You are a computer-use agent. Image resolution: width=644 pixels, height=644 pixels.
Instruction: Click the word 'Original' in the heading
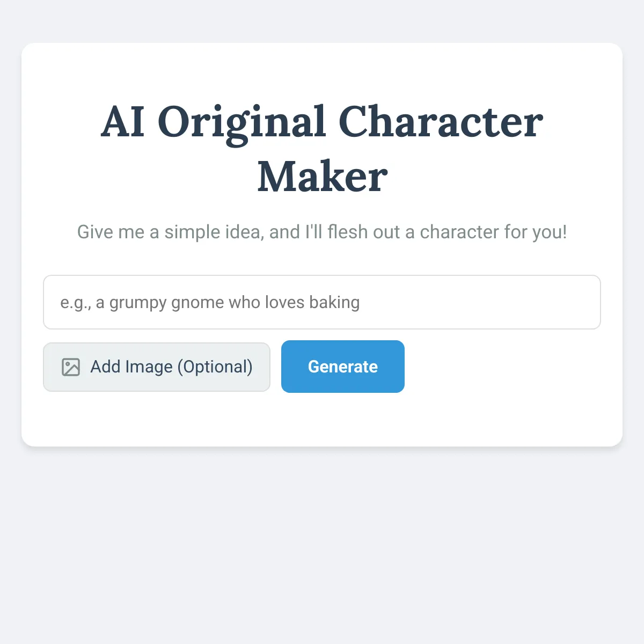[241, 123]
